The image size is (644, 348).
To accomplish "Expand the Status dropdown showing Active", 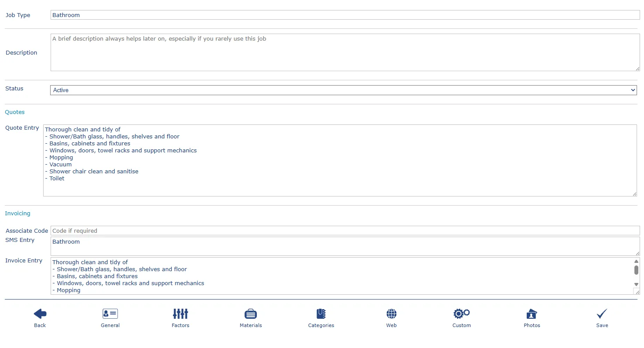I will point(344,90).
